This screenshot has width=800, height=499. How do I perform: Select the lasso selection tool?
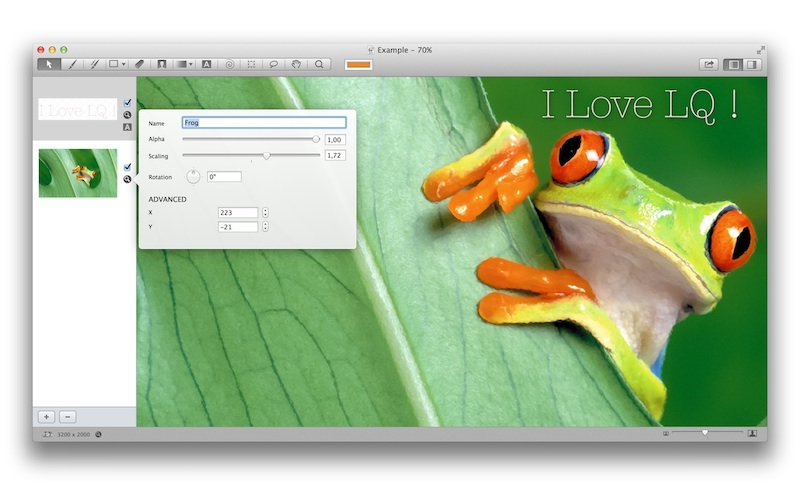273,64
